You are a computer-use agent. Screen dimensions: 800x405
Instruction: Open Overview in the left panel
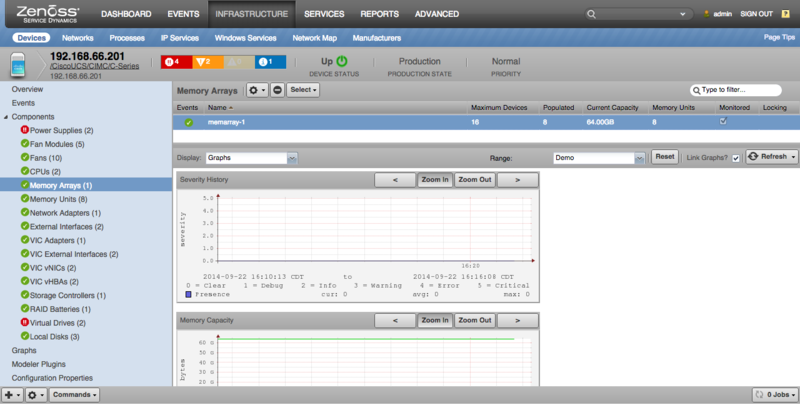[28, 89]
